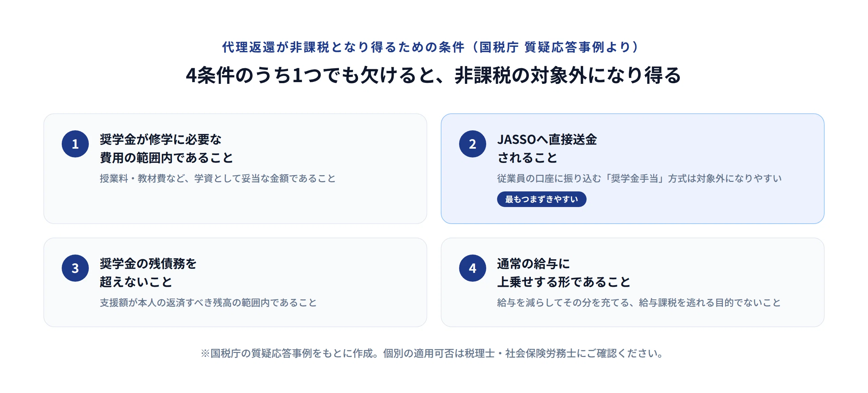Select the JASSOへ直接送金されること heading
This screenshot has height=393, width=868.
(547, 149)
